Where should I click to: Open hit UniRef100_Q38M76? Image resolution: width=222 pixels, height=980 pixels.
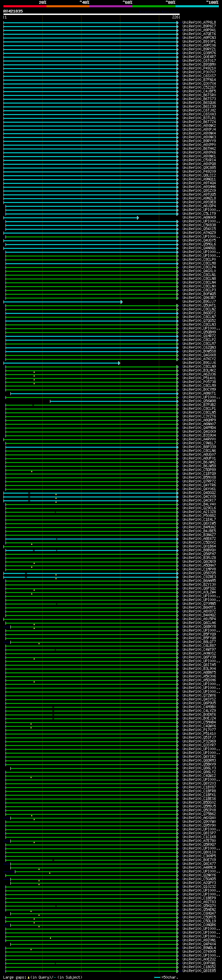[199, 53]
